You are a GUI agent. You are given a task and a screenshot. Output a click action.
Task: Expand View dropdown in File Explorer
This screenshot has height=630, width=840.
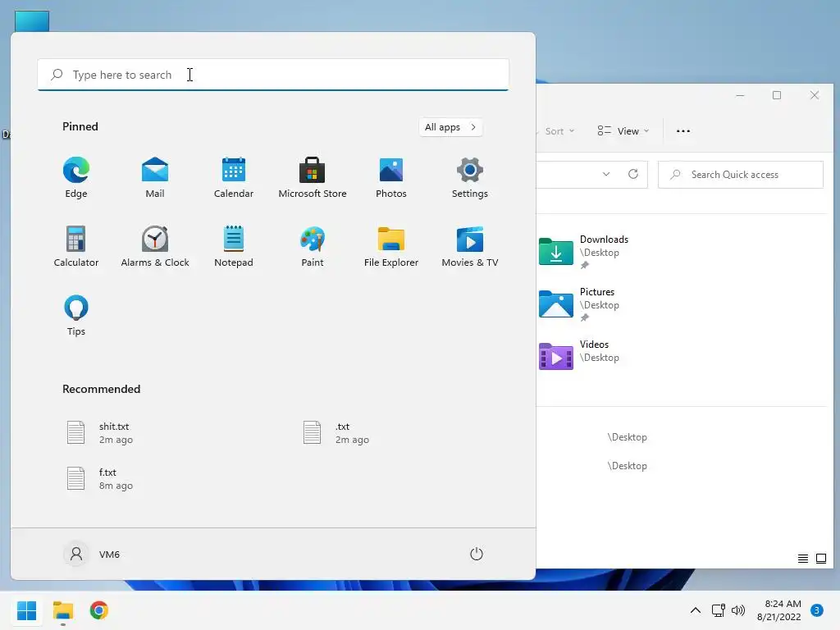(623, 131)
